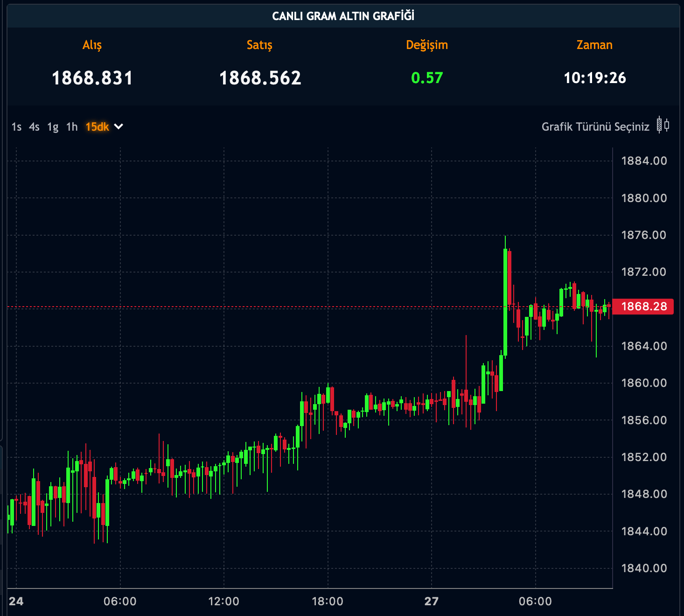
Task: Click the 18:00 marker on time axis
Action: pos(328,602)
